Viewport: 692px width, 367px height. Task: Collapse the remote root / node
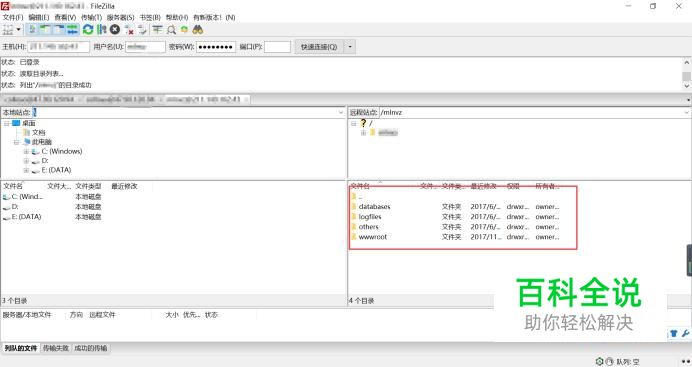[354, 123]
